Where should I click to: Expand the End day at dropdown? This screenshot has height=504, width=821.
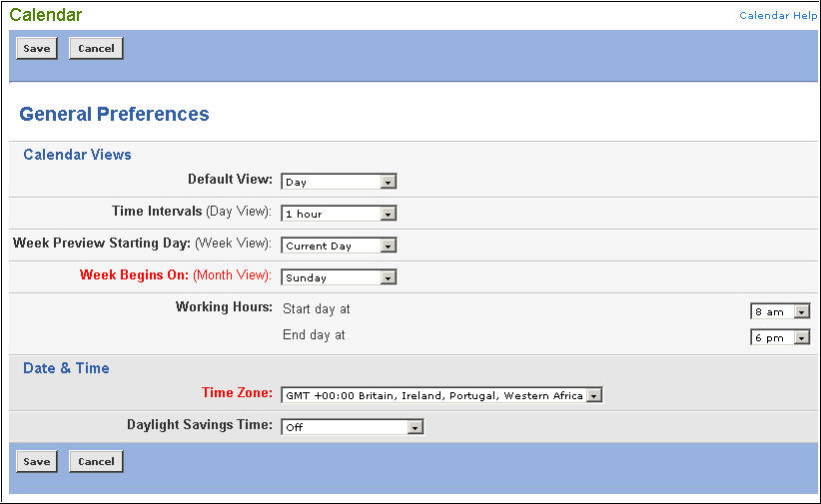780,337
